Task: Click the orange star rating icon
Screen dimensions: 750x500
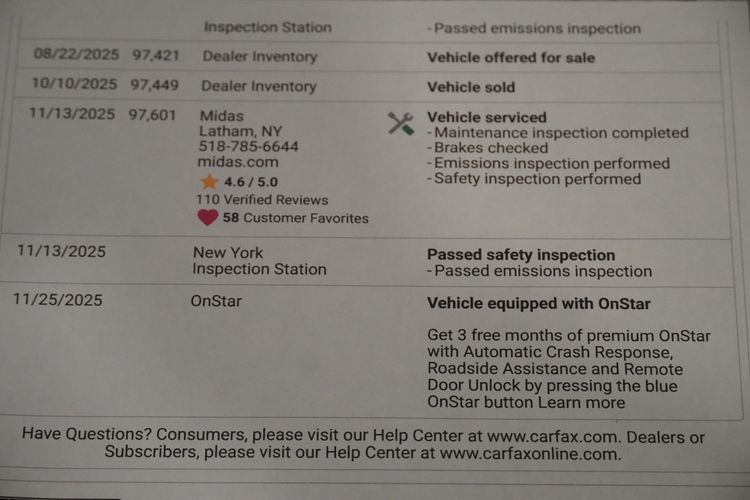Action: [209, 181]
